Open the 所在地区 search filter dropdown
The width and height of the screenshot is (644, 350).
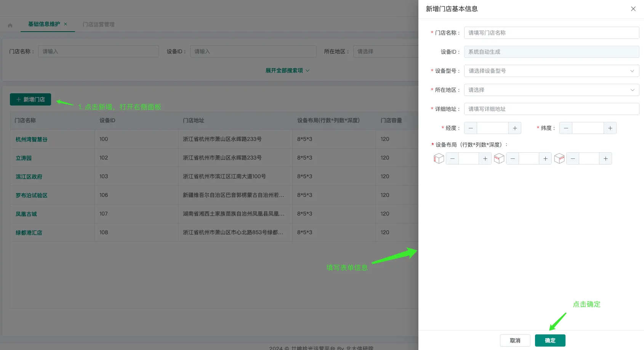[386, 51]
